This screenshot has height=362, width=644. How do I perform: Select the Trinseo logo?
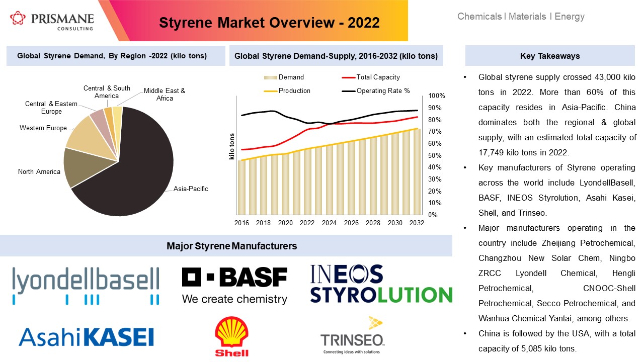(352, 334)
